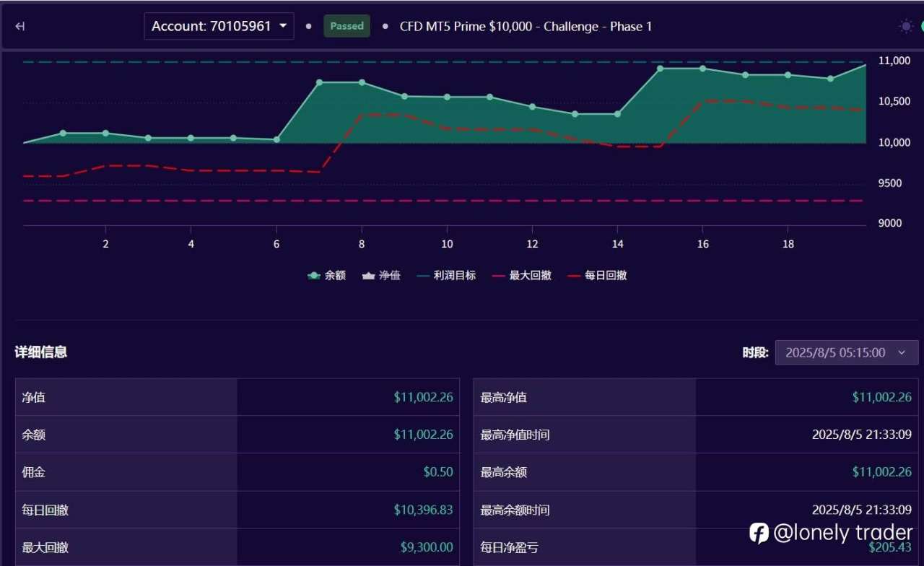
Task: Click the green Passed status badge
Action: point(346,26)
